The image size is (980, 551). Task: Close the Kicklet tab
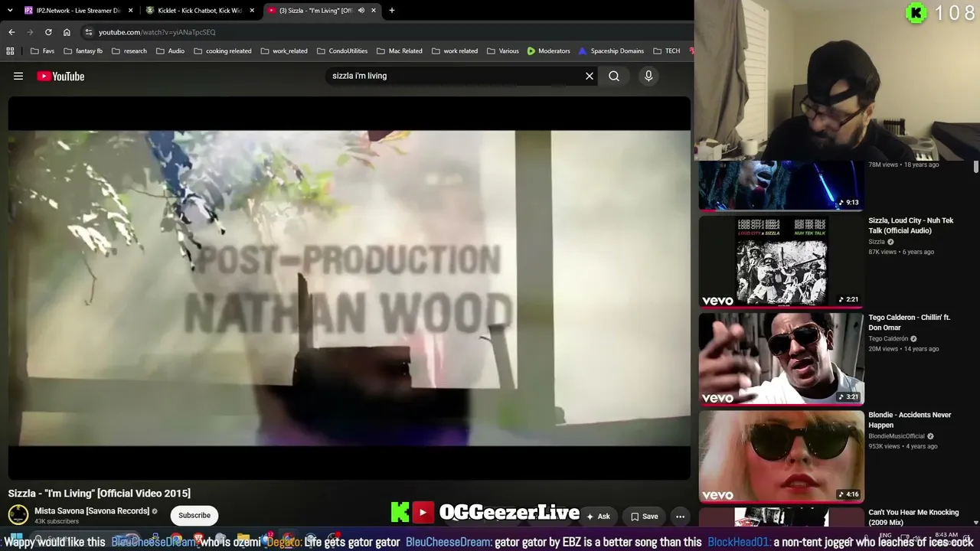[252, 10]
